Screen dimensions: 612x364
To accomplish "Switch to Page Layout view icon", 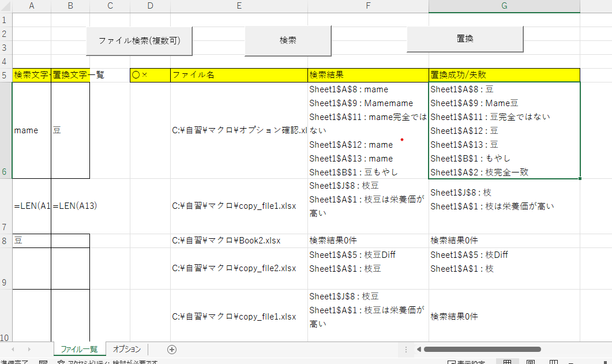I will pyautogui.click(x=531, y=361).
